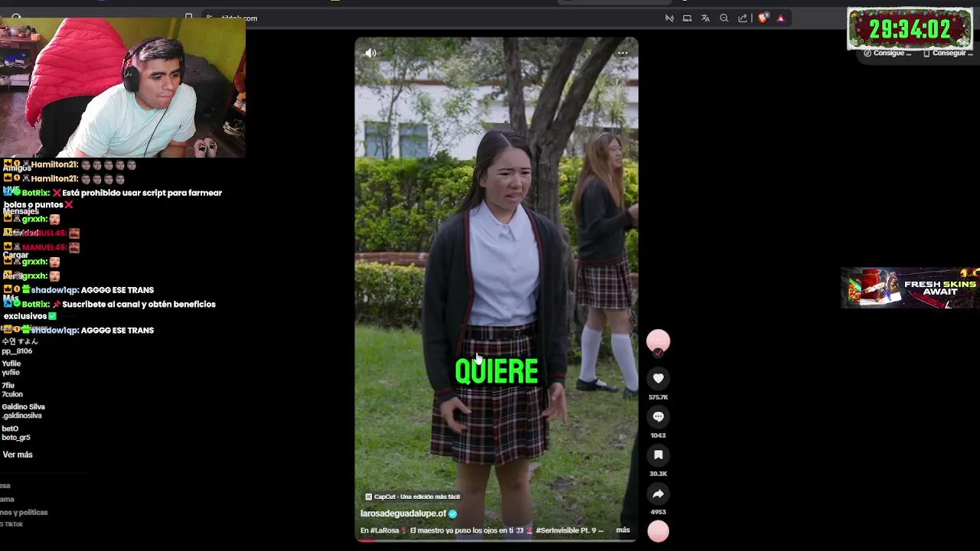Click the "Fresh Skins Await" ad banner
Viewport: 980px width, 551px height.
[910, 288]
